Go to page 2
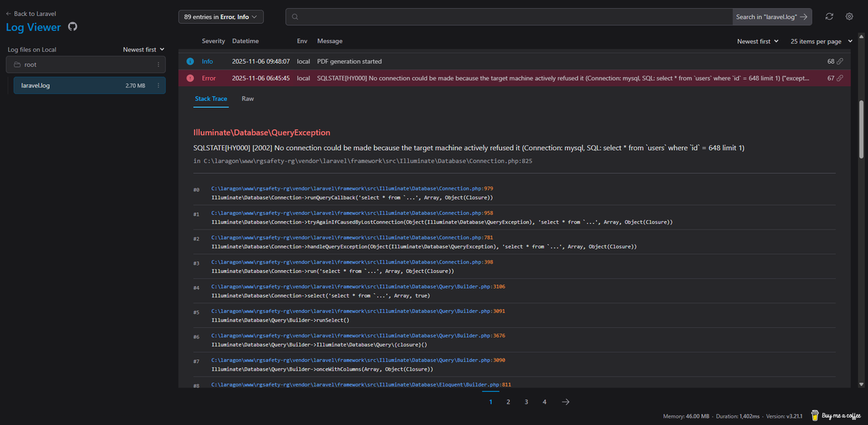This screenshot has width=868, height=425. pyautogui.click(x=509, y=402)
